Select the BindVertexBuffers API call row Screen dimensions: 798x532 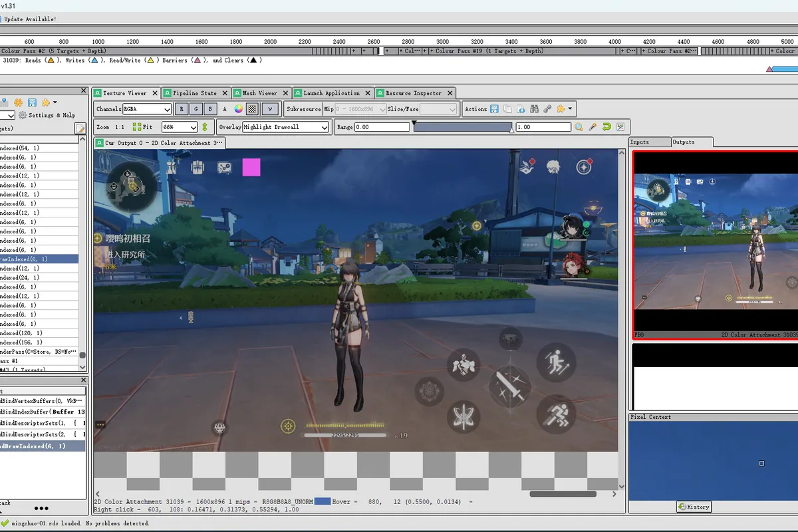[43, 401]
